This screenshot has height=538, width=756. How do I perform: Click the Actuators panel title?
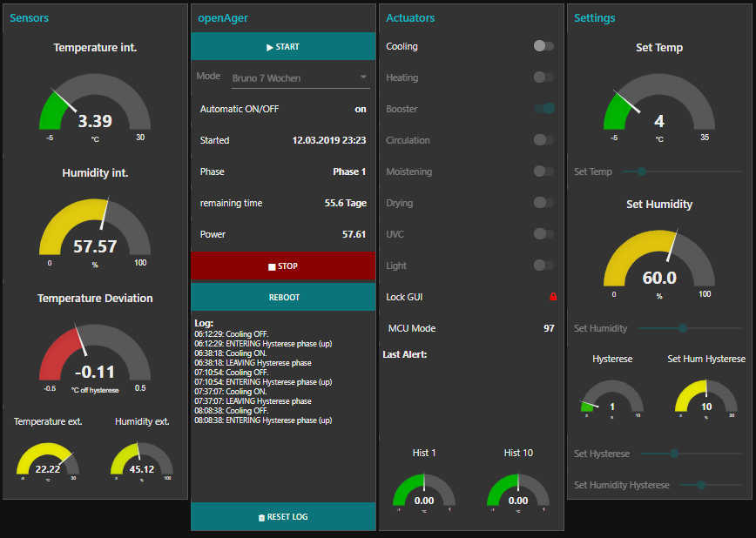click(x=410, y=17)
